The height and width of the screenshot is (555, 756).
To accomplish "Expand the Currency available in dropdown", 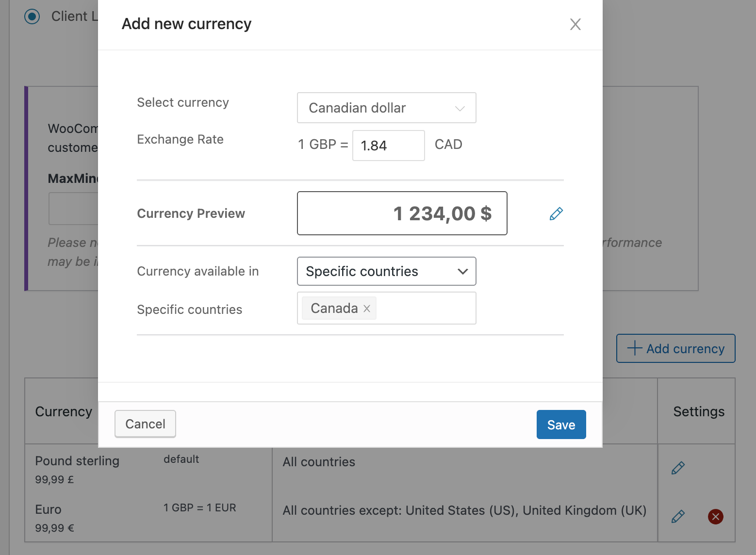I will (386, 271).
